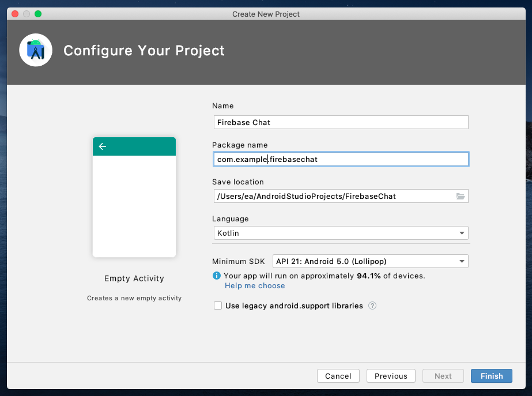Image resolution: width=532 pixels, height=396 pixels.
Task: Click the folder browse icon in Save location
Action: (460, 196)
